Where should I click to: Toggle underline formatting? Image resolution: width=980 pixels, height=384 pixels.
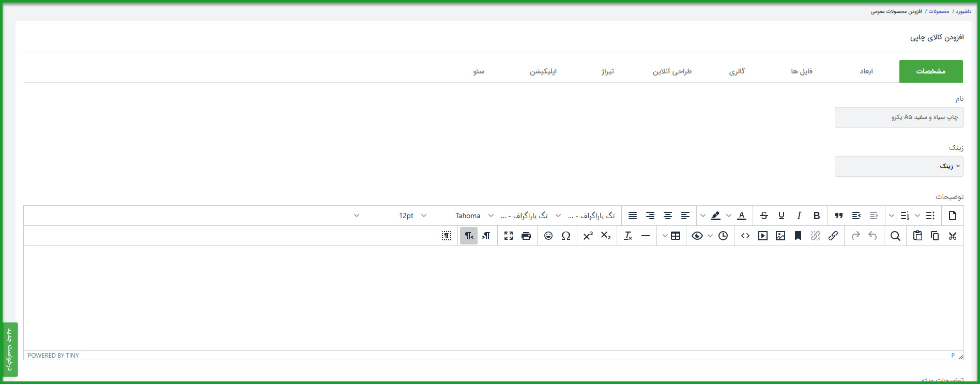pyautogui.click(x=782, y=216)
